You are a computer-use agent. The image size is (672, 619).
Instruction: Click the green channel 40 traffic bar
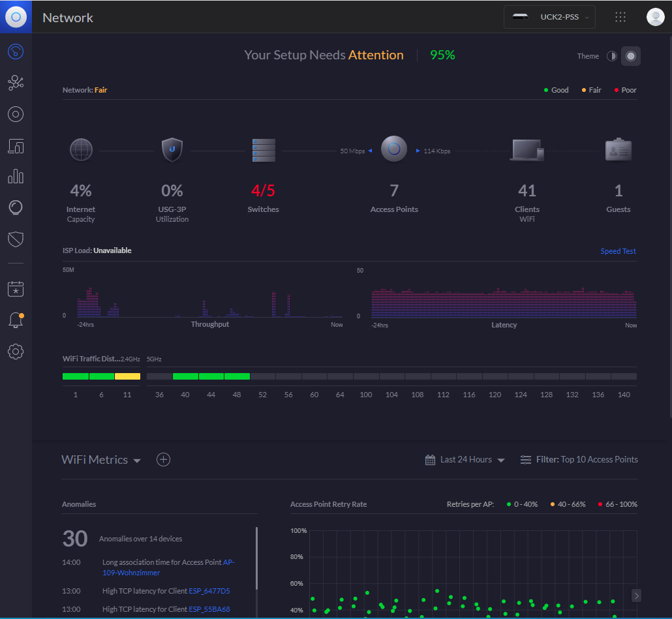click(x=185, y=376)
